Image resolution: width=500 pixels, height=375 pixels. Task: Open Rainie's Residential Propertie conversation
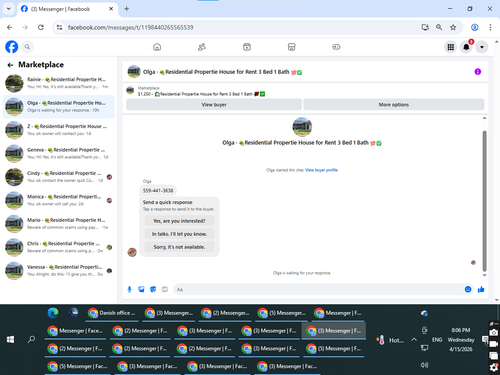point(59,83)
